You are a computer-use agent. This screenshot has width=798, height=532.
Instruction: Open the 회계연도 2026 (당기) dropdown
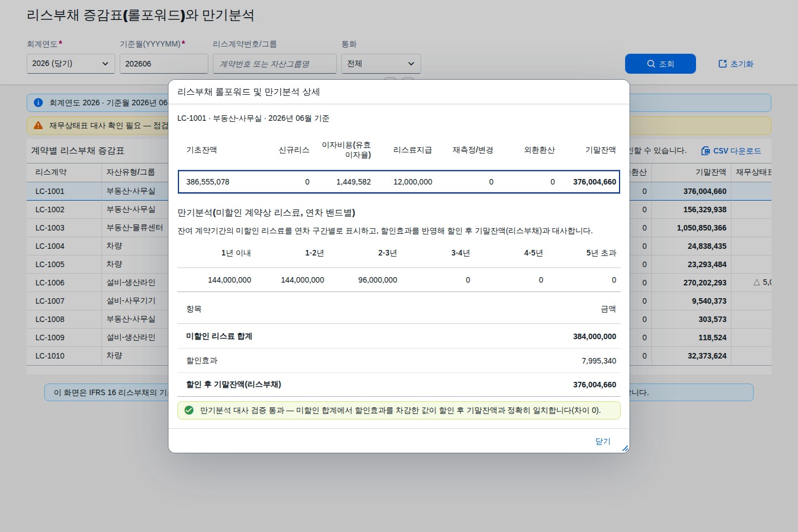click(70, 64)
